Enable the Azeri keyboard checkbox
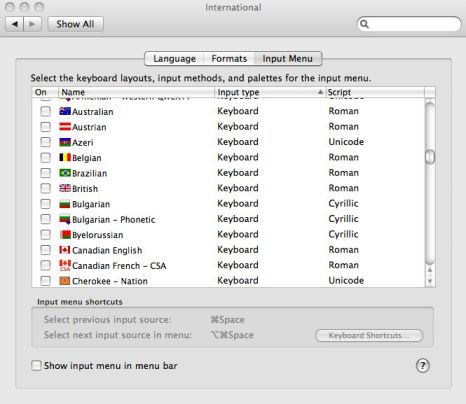 point(45,142)
